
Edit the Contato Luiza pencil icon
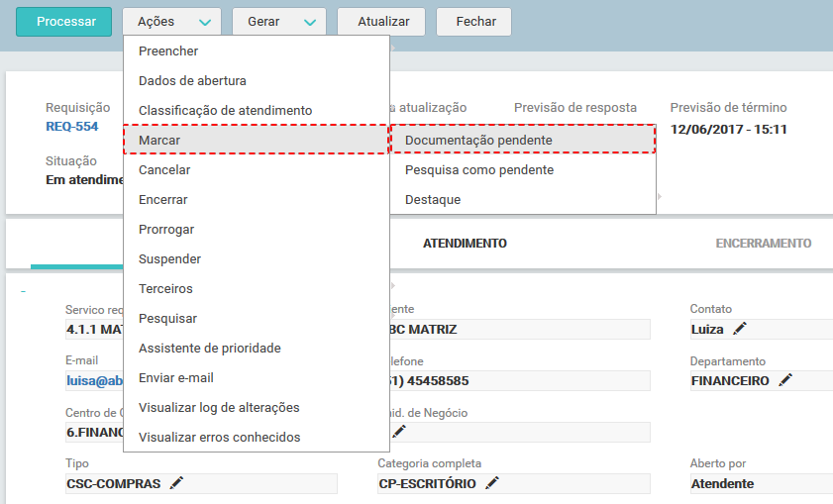click(740, 329)
